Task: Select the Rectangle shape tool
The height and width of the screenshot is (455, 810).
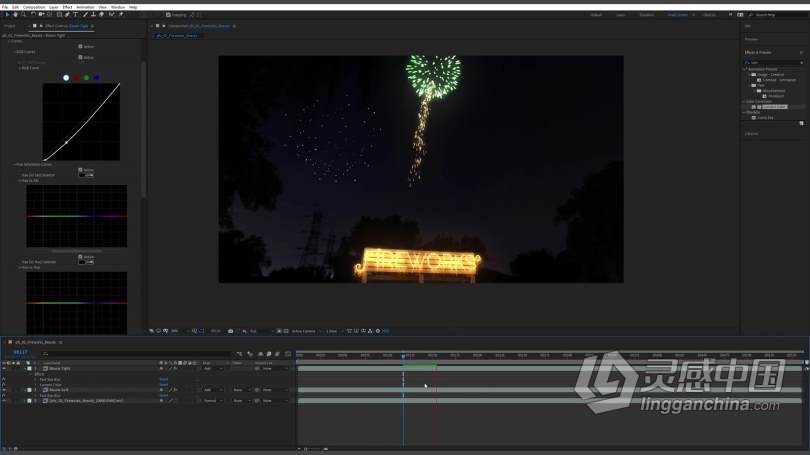Action: coord(59,15)
